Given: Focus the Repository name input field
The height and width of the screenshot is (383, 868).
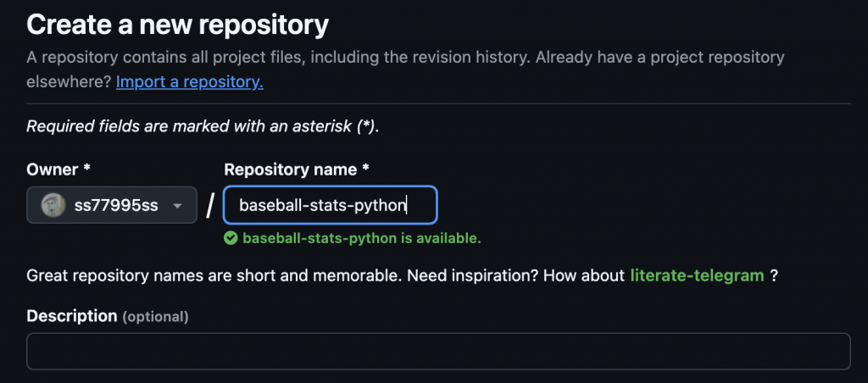Looking at the screenshot, I should [330, 206].
